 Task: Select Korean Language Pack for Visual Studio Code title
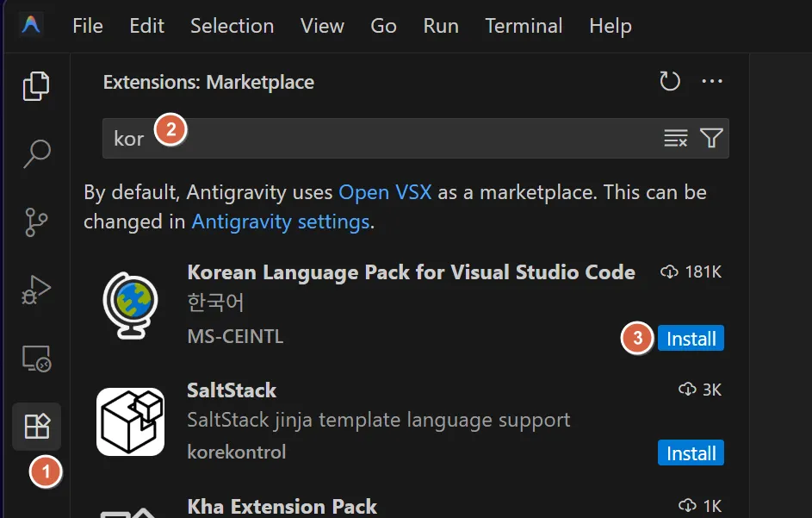tap(412, 272)
